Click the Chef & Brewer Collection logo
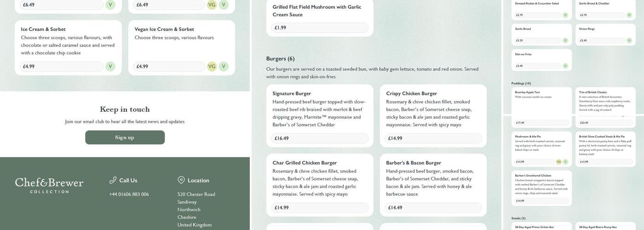Image resolution: width=644 pixels, height=230 pixels. (x=49, y=185)
